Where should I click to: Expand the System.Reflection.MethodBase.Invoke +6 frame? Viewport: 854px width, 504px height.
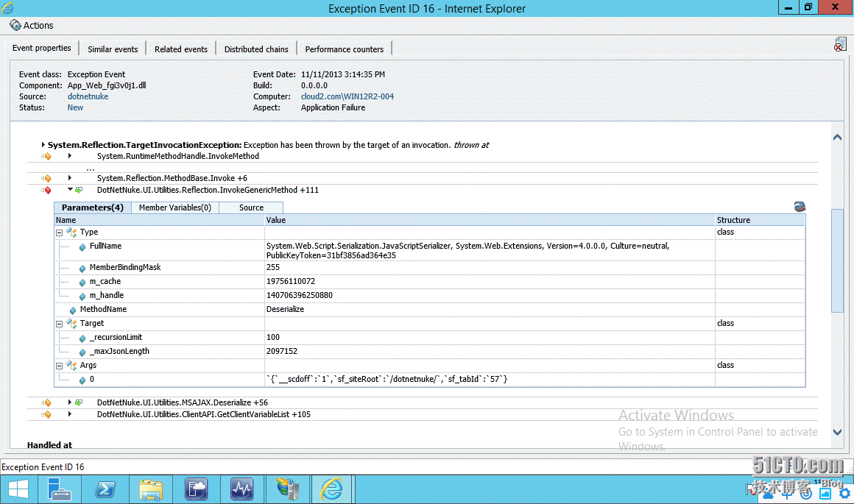[x=70, y=177]
